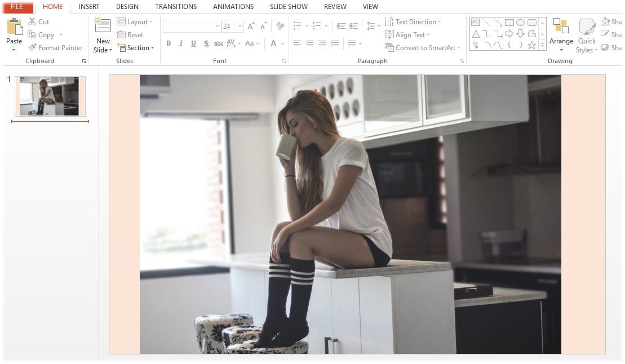Increase font size with larger A
625x364 pixels.
click(x=251, y=26)
